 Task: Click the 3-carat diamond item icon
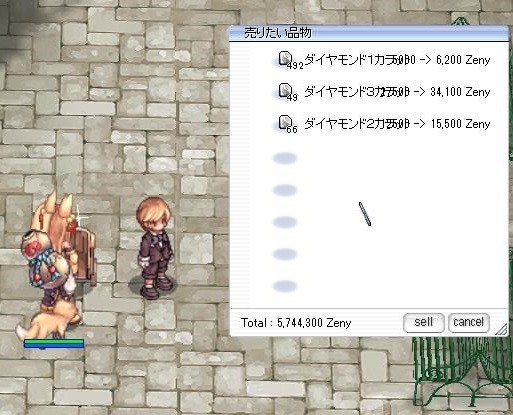(x=285, y=90)
